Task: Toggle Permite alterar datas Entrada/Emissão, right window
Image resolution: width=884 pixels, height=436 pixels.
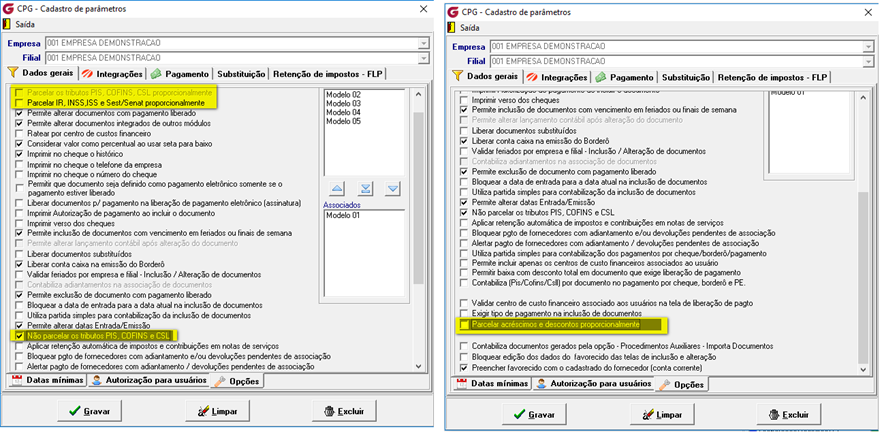Action: 464,202
